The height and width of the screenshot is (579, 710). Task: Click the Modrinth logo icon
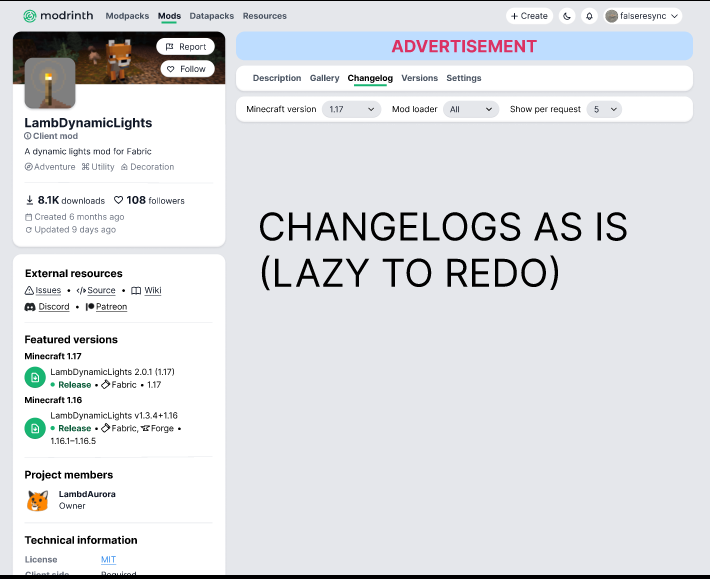pos(30,16)
